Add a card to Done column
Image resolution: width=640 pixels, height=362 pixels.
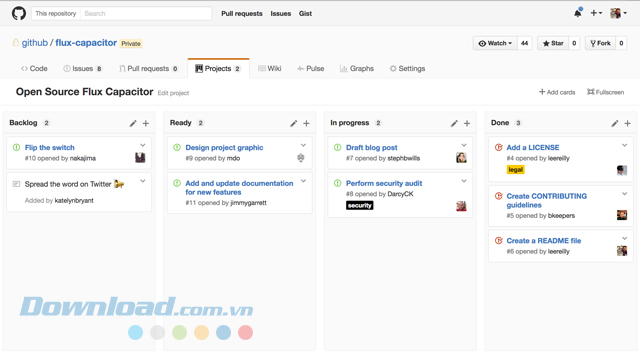[x=628, y=123]
